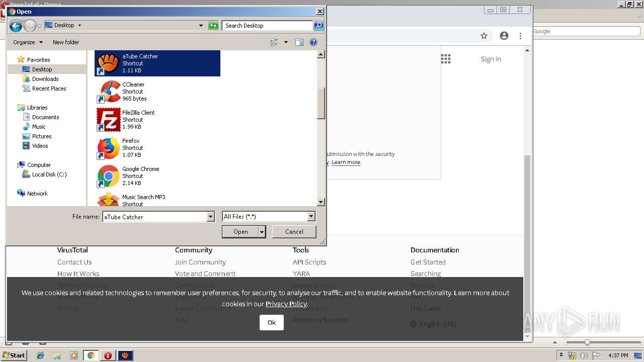644x362 pixels.
Task: Open the Documents library
Action: click(x=45, y=117)
